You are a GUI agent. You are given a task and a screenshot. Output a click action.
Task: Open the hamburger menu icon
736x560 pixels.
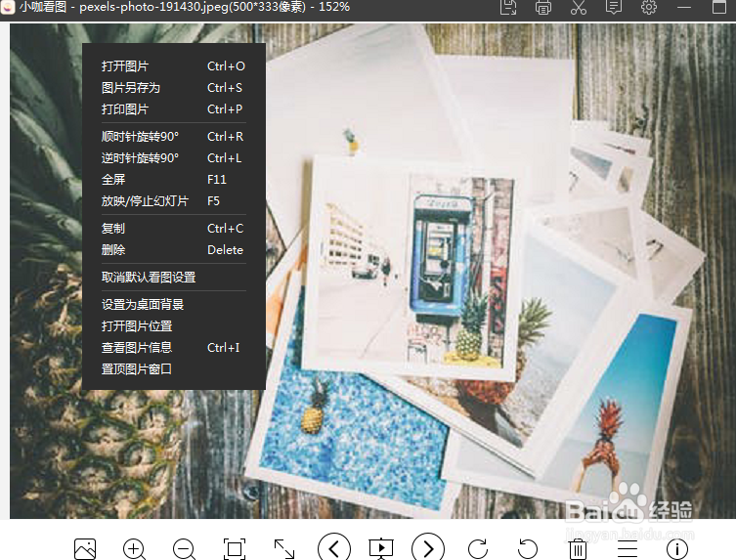(x=628, y=548)
